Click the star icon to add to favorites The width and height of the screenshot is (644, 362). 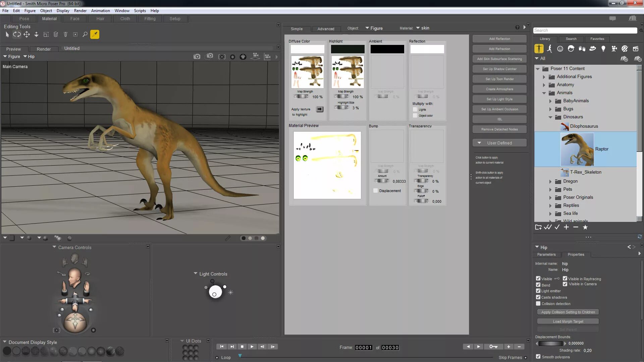point(585,227)
